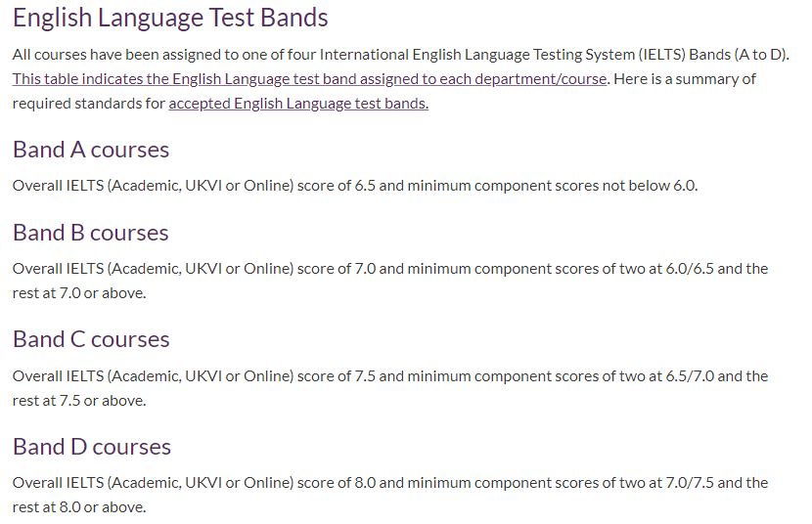Click 'rest at 7.0 or above' text

78,293
